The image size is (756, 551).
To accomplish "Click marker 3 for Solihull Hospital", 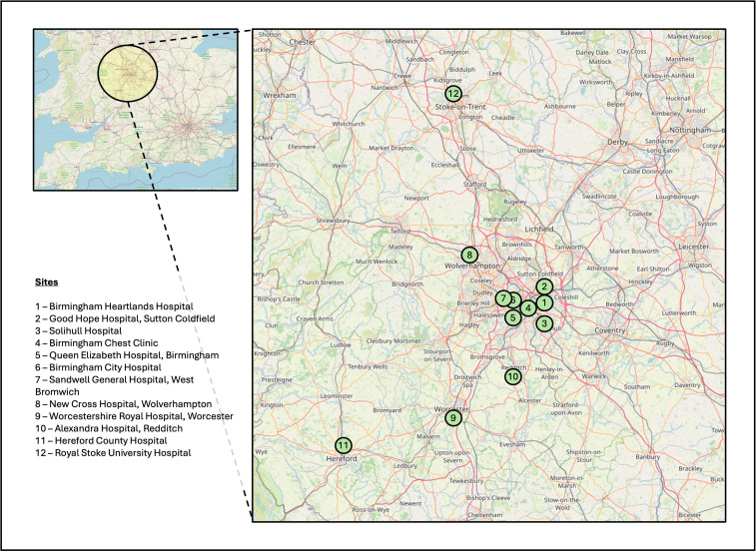I will 543,323.
